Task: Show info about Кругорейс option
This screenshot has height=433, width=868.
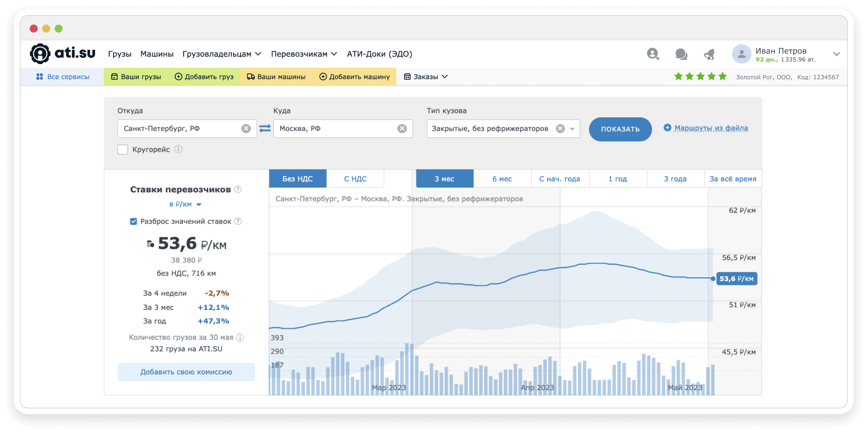Action: click(x=178, y=150)
